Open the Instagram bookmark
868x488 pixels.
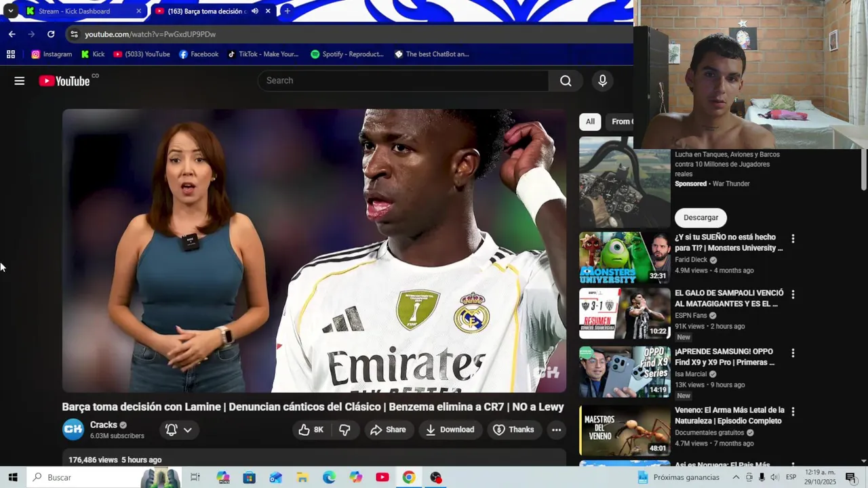click(x=52, y=54)
